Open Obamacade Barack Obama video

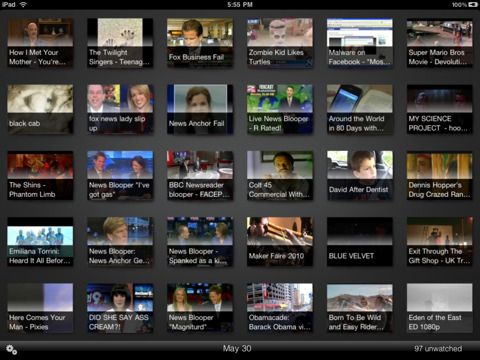[x=280, y=308]
